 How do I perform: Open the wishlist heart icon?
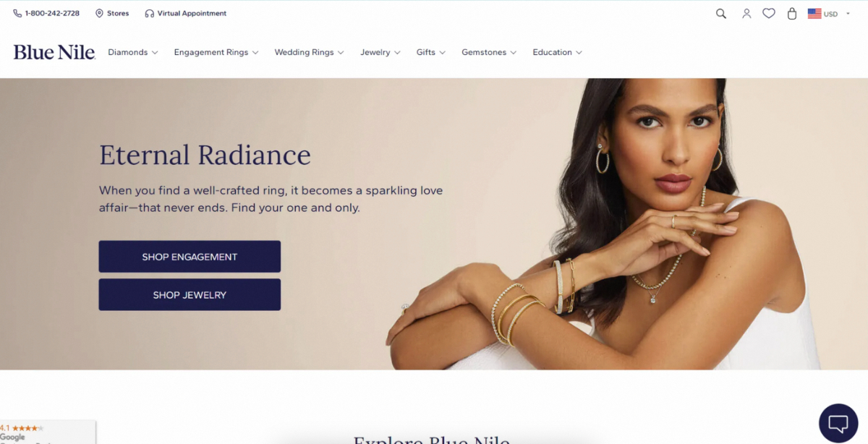click(x=769, y=14)
